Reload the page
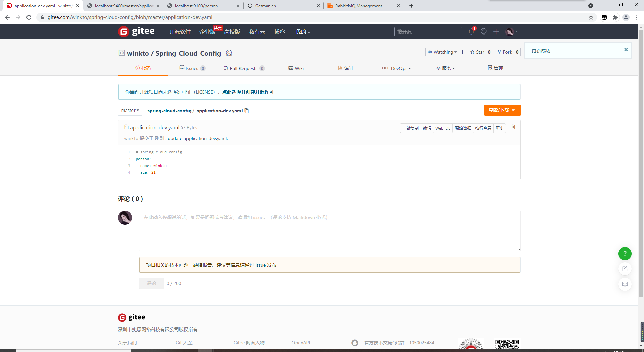This screenshot has width=644, height=352. coord(29,17)
